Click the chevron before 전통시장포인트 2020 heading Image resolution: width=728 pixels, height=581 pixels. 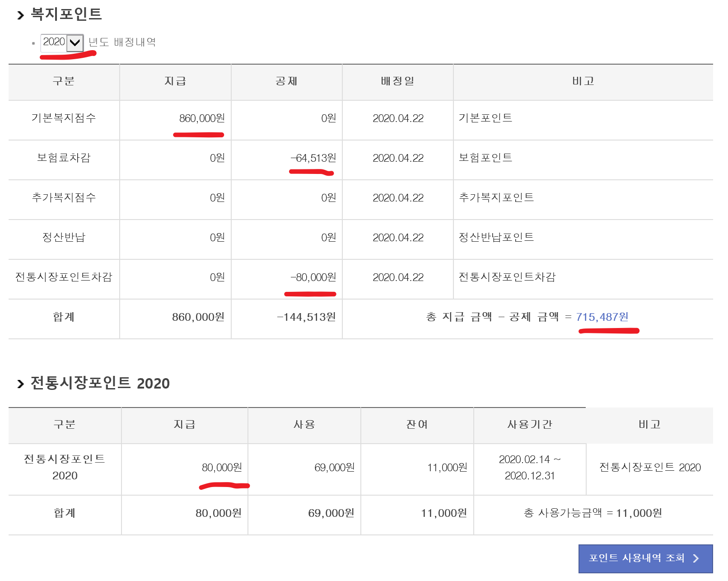pos(20,384)
